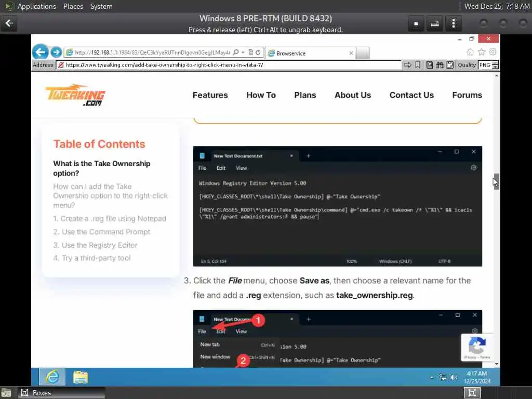Click the volume speaker icon in Windows tray

(x=454, y=377)
